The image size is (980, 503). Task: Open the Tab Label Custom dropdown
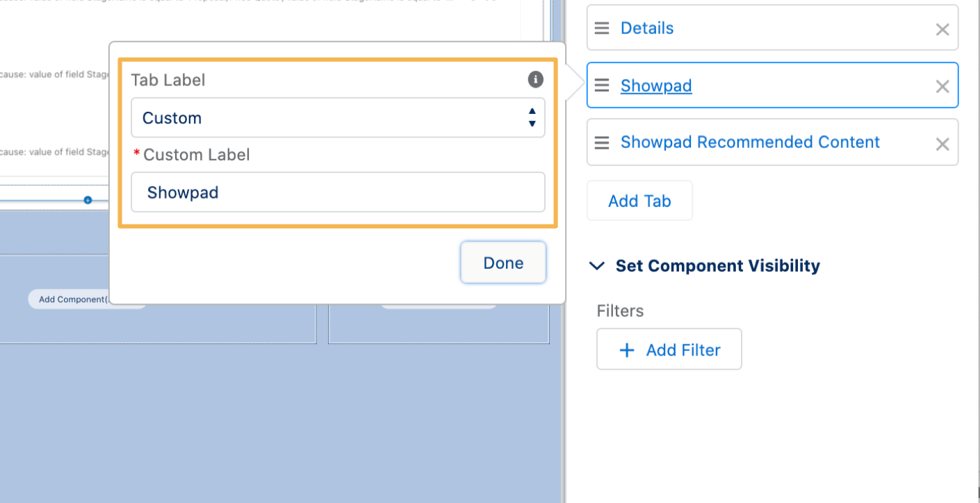pos(338,117)
